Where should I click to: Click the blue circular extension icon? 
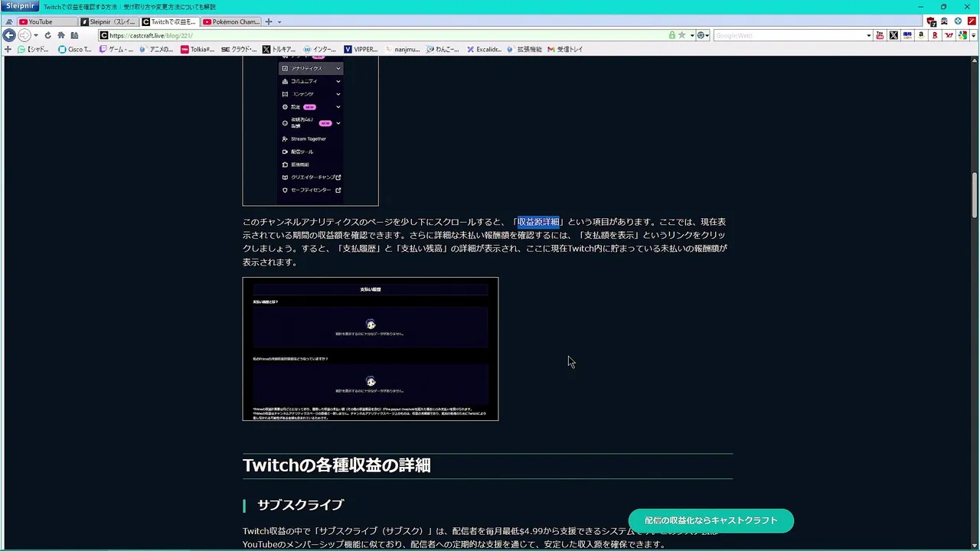958,21
